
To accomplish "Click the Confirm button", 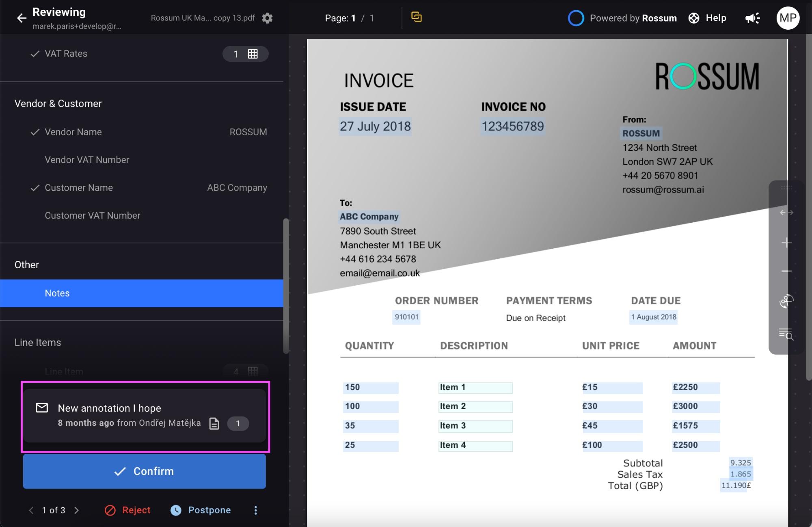I will click(145, 471).
